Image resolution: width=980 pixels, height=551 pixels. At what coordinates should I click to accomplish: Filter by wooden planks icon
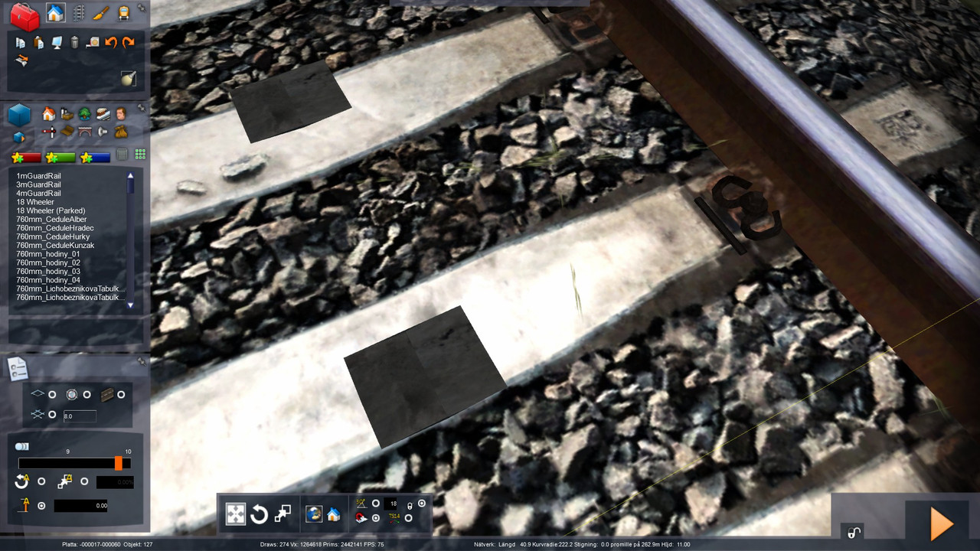point(67,132)
